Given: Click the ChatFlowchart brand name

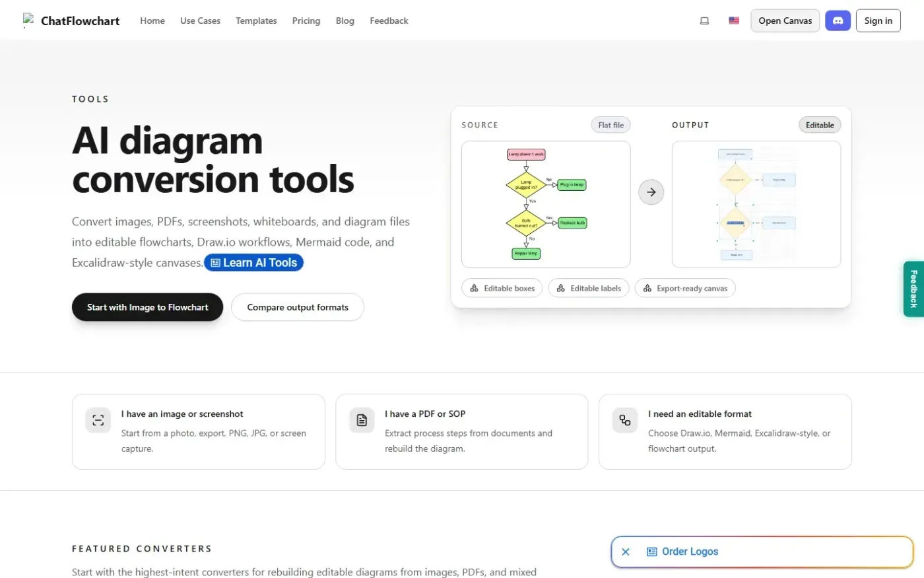Looking at the screenshot, I should point(81,20).
